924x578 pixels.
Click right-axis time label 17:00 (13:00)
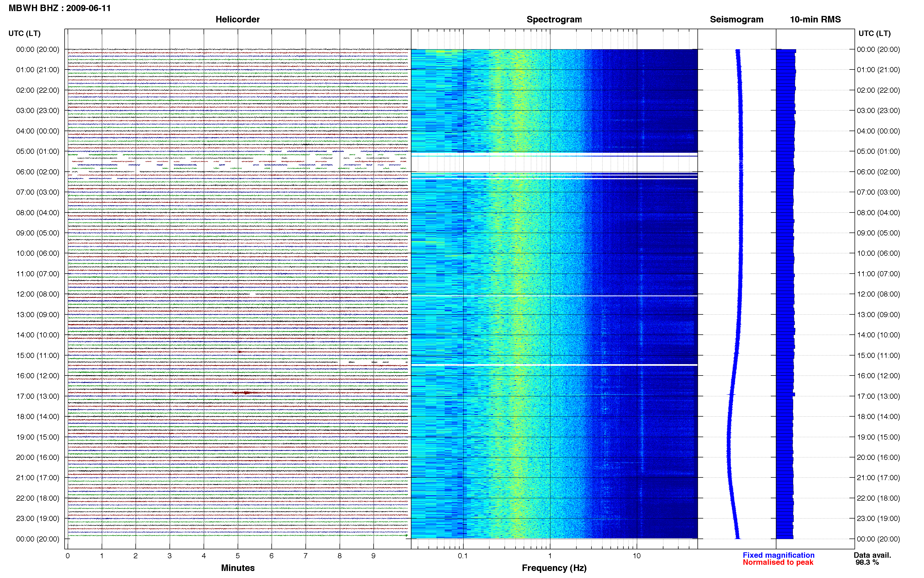878,396
